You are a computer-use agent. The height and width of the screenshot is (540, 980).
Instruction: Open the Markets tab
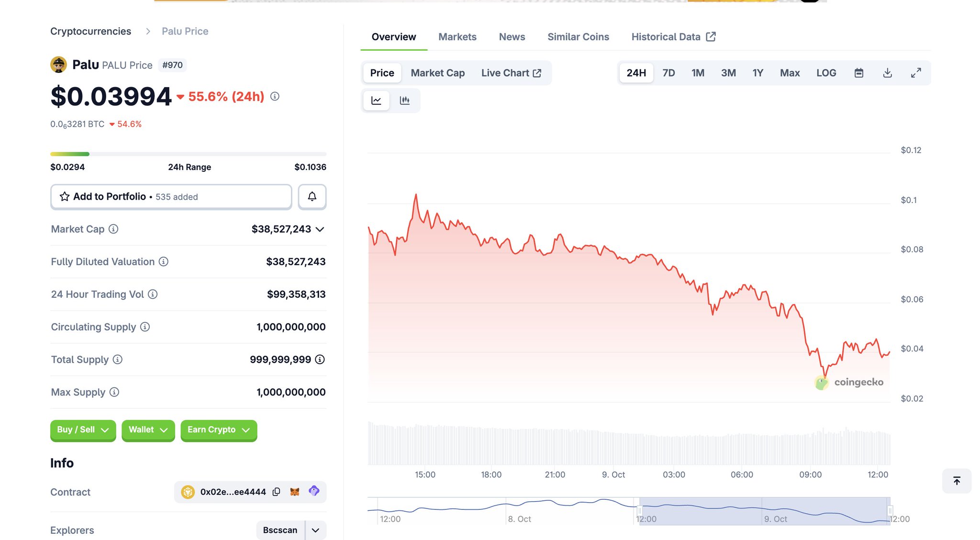coord(457,37)
